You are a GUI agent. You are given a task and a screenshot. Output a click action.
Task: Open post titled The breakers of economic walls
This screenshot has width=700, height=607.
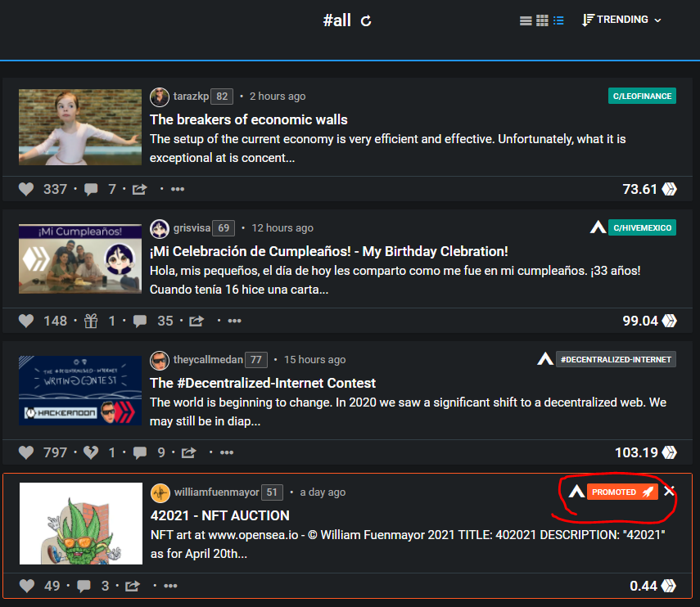(x=249, y=119)
